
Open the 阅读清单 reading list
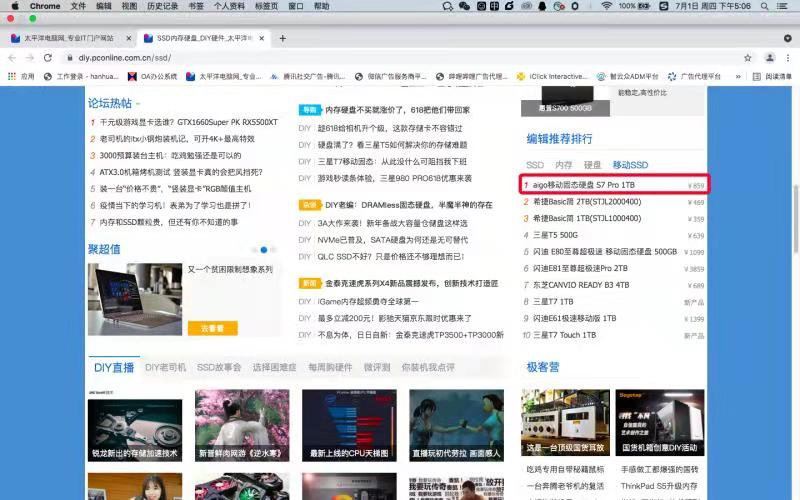point(773,76)
